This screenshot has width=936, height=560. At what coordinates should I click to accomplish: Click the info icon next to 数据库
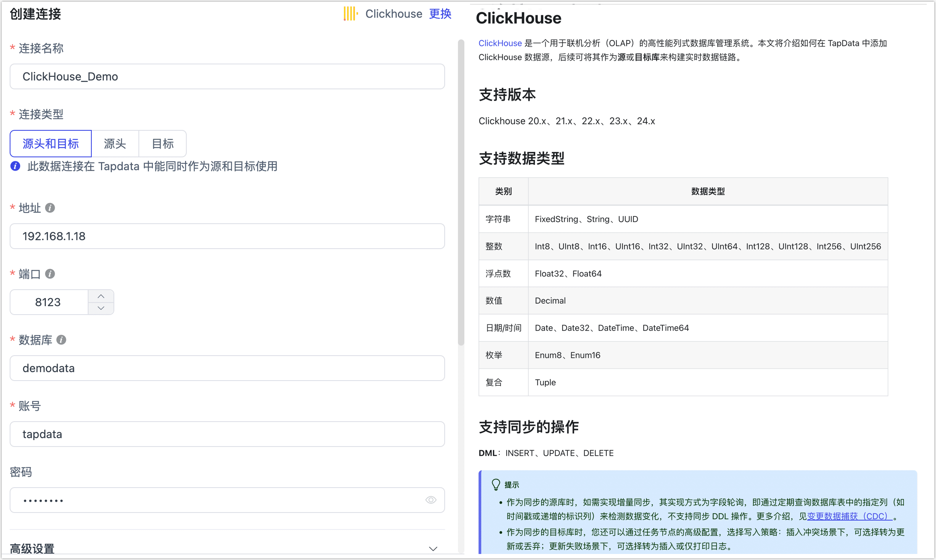pyautogui.click(x=61, y=340)
